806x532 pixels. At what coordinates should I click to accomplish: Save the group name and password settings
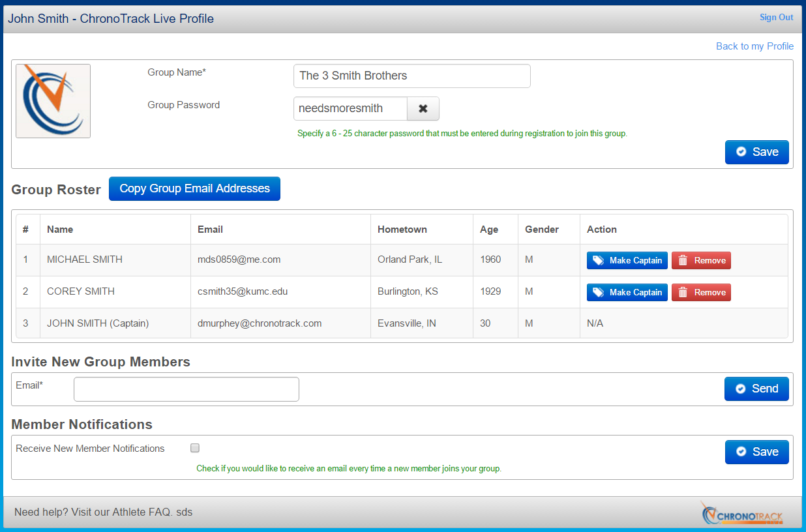757,152
